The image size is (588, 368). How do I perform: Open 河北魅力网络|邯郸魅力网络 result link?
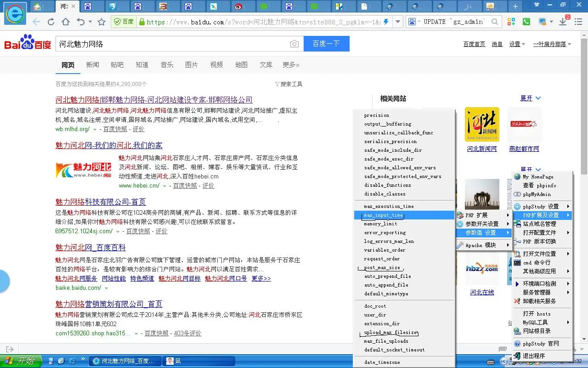click(154, 100)
